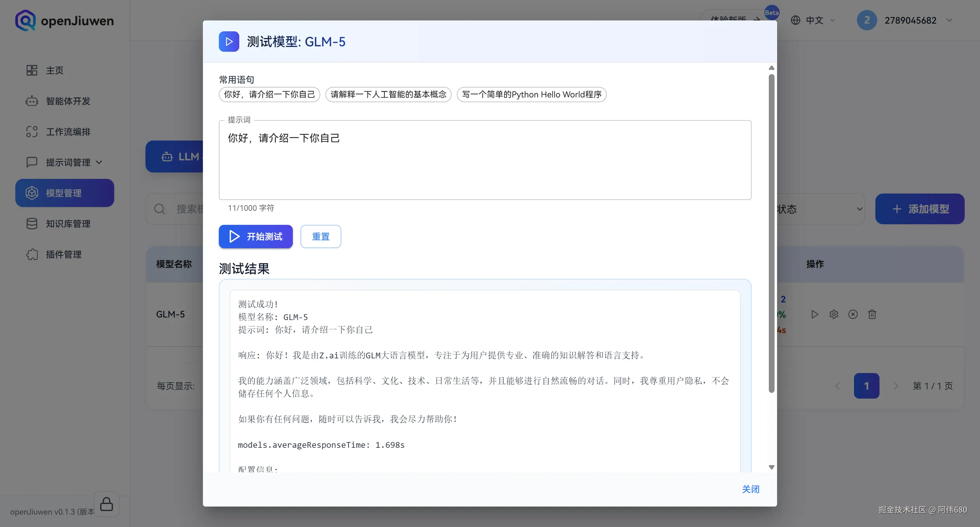
Task: Open the account dropdown arrow beside 2789045682
Action: [949, 20]
